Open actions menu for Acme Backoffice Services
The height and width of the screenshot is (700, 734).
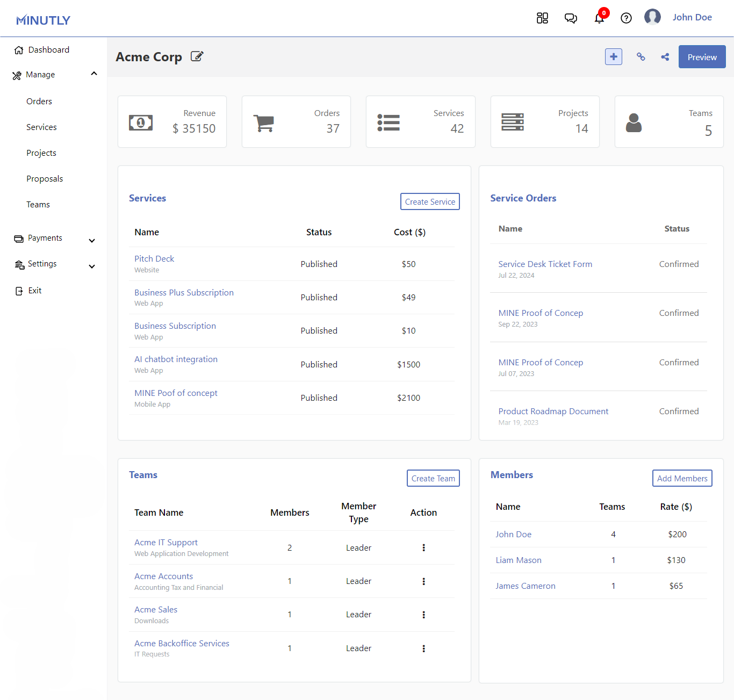click(x=423, y=648)
